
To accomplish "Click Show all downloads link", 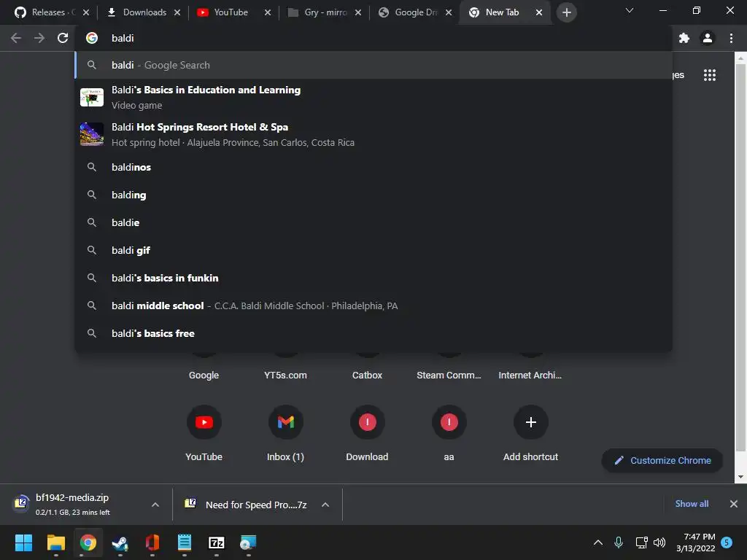I will (x=692, y=504).
